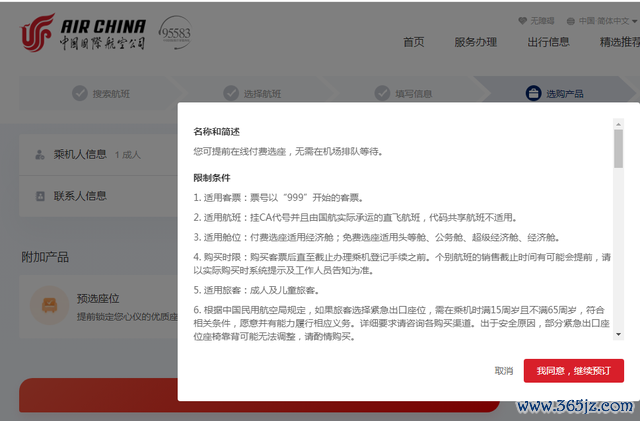Image resolution: width=640 pixels, height=421 pixels.
Task: Click the 选购产品 bag icon
Action: click(x=533, y=93)
